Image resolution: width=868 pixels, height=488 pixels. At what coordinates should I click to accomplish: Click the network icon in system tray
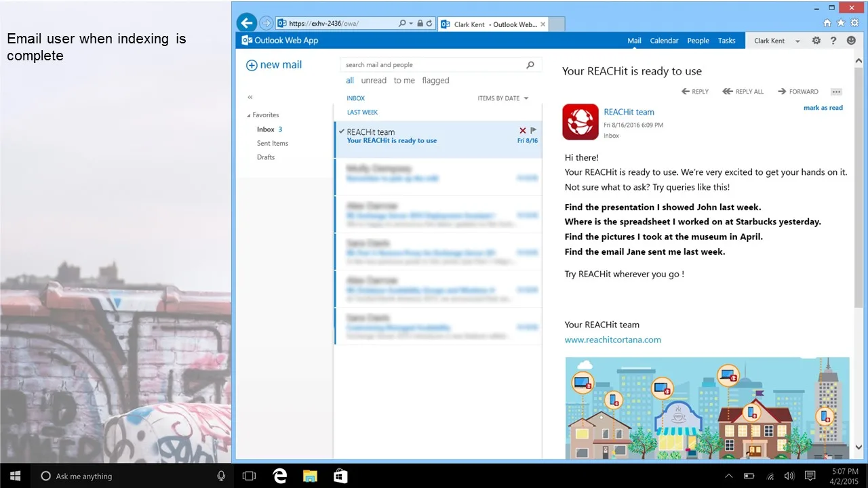[770, 476]
